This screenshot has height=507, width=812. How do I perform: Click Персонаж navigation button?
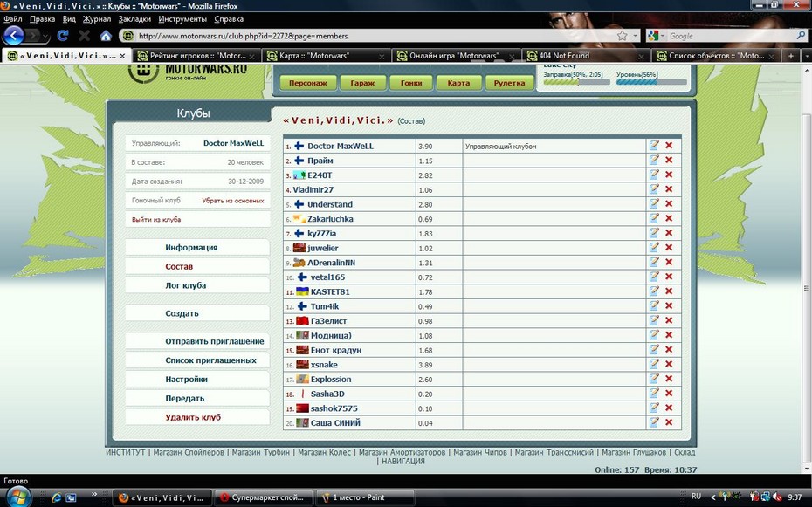click(x=308, y=83)
